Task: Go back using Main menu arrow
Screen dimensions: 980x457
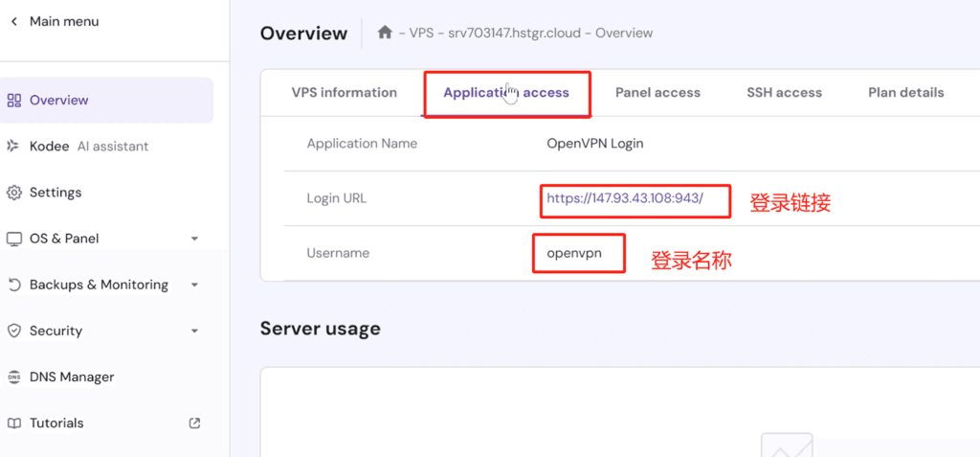Action: [x=13, y=21]
